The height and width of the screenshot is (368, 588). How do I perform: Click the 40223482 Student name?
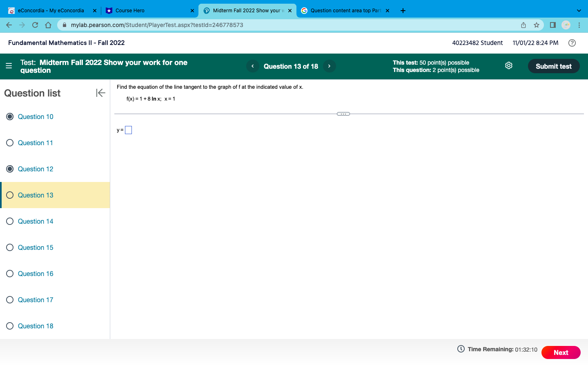477,43
